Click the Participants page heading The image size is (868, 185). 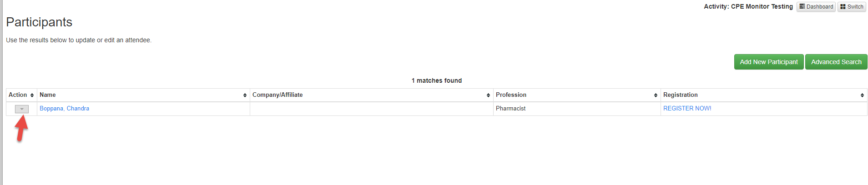coord(39,22)
